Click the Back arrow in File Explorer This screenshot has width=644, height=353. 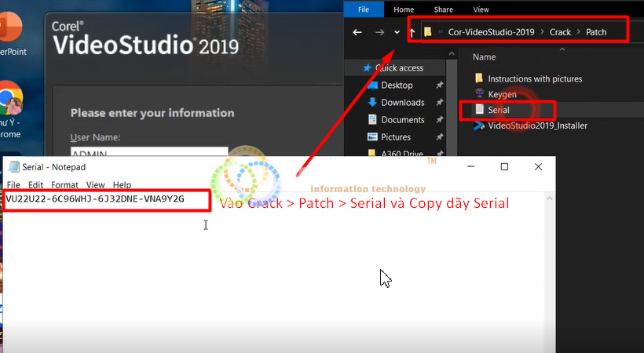coord(357,32)
